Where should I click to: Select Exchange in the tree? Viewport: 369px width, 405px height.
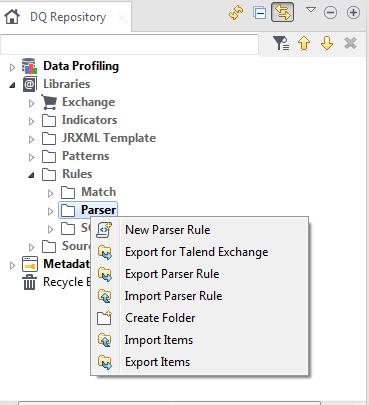[x=88, y=102]
